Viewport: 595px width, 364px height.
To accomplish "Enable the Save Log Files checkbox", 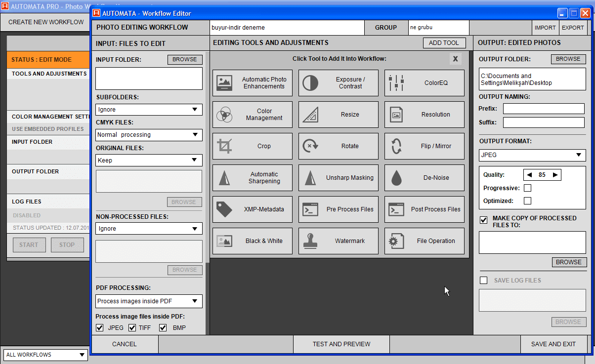I will [x=484, y=281].
